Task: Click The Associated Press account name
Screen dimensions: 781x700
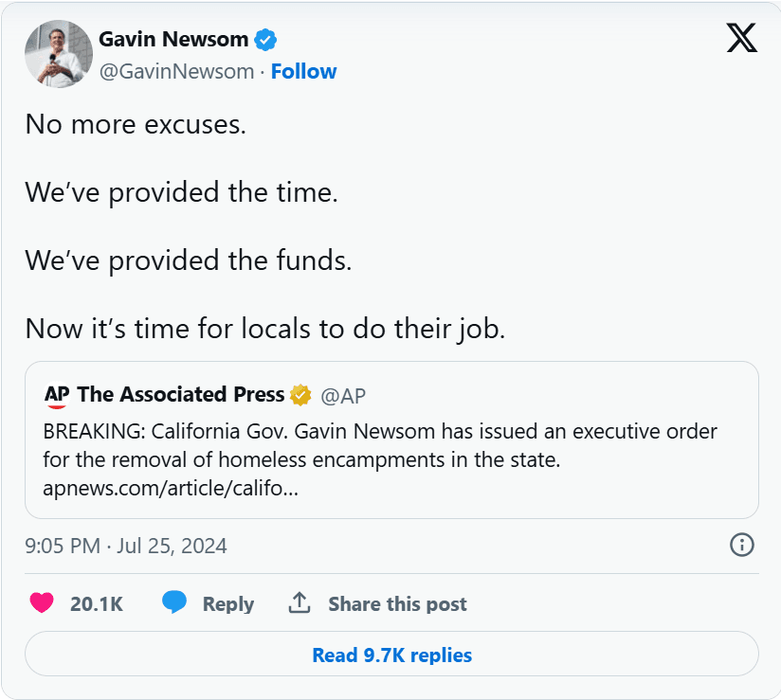Action: click(x=181, y=394)
